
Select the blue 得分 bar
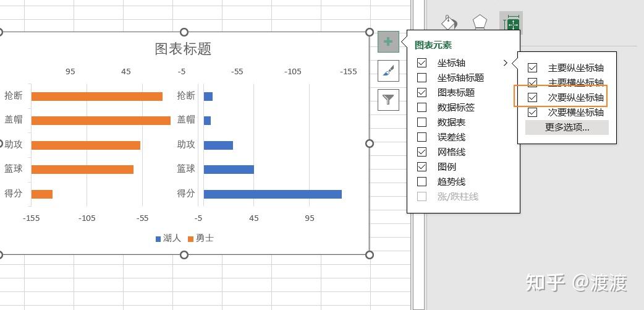coord(273,194)
